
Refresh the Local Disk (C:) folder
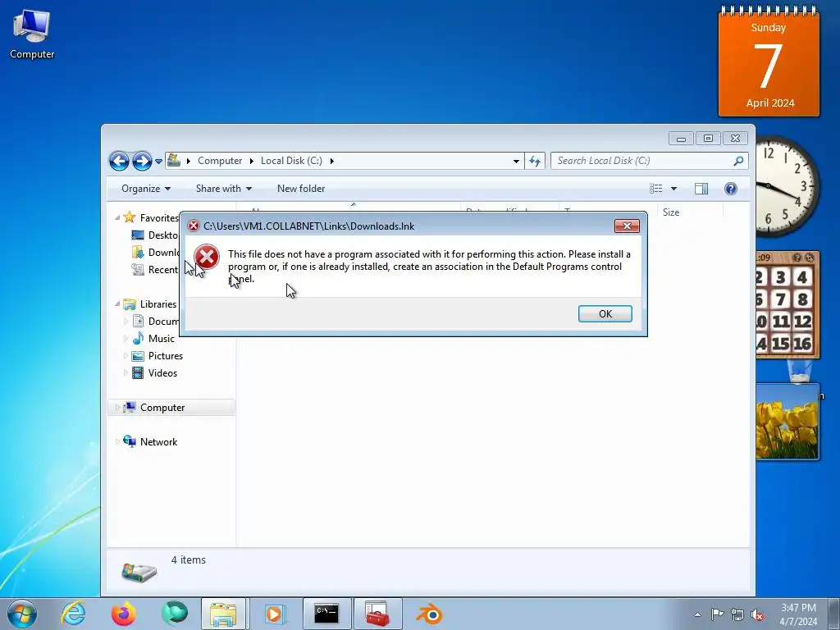coord(535,161)
